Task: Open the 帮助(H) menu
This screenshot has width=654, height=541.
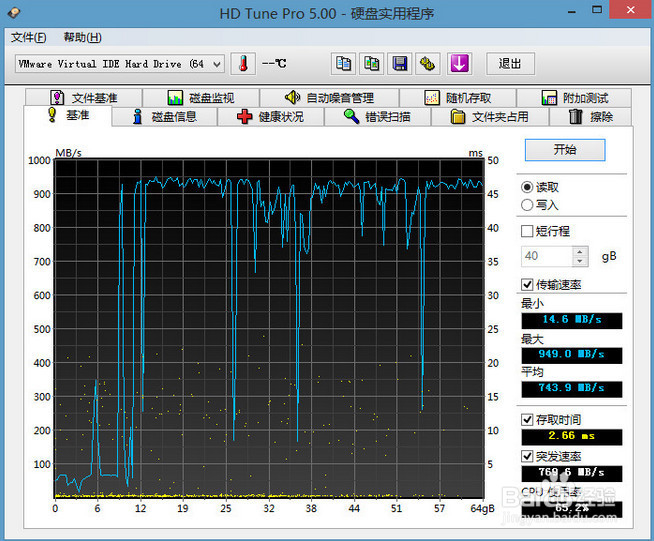Action: (82, 38)
